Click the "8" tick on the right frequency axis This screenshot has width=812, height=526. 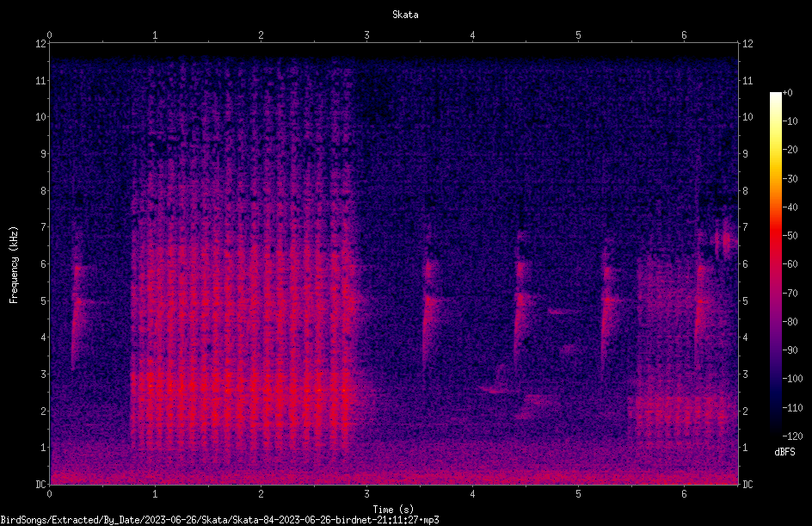click(745, 191)
